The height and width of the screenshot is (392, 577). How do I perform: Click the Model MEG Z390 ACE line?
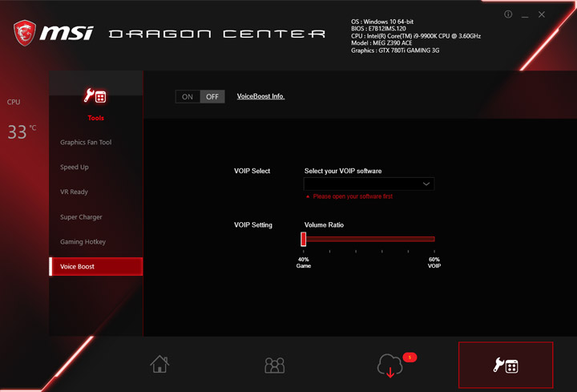click(381, 43)
